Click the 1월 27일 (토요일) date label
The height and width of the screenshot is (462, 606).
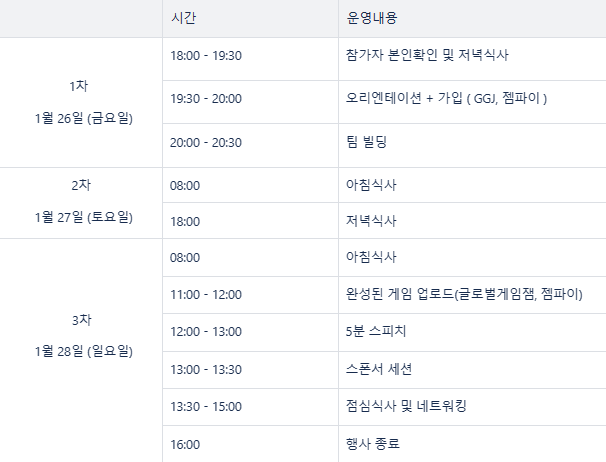83,217
